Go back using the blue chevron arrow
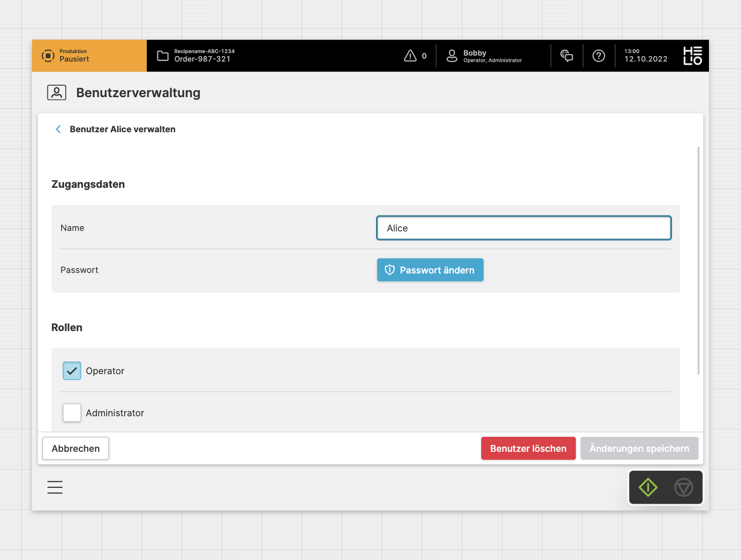The height and width of the screenshot is (560, 741). (x=58, y=129)
